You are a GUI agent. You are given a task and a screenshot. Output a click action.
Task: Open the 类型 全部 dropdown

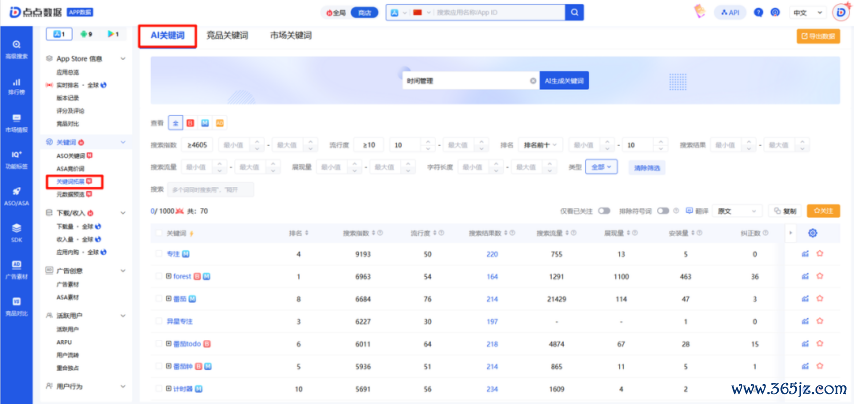coord(603,167)
